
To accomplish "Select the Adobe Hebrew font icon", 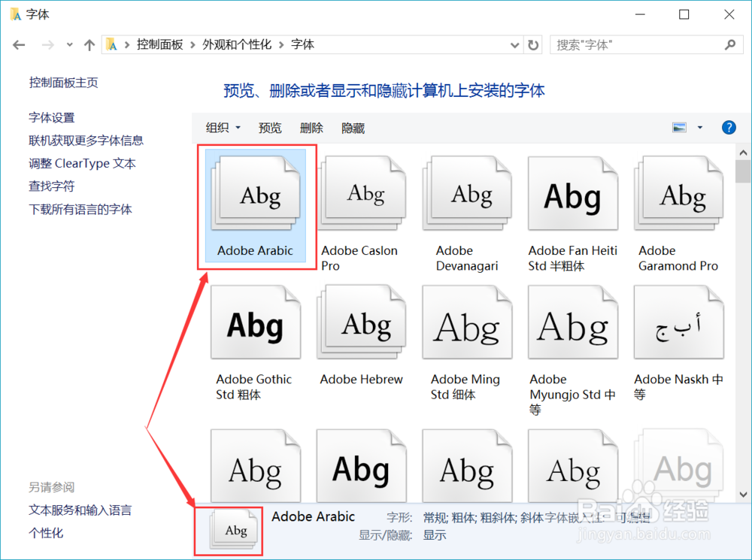I will click(x=362, y=322).
